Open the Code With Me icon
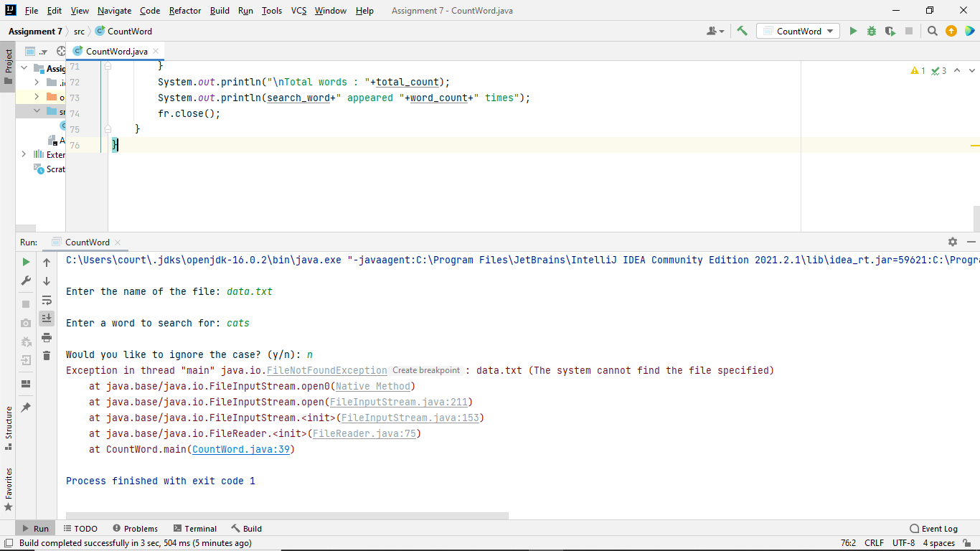980x551 pixels. point(712,31)
